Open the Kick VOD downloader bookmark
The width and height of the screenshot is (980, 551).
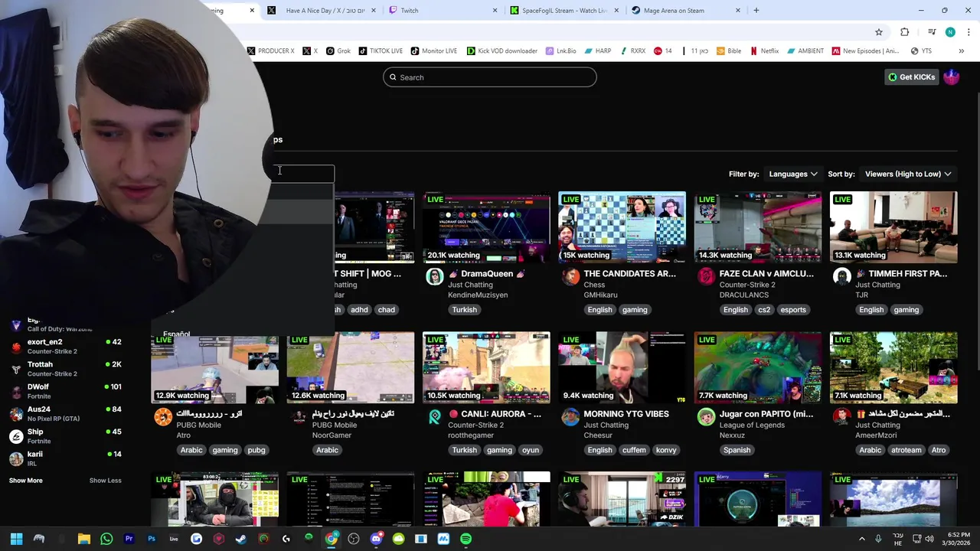502,51
